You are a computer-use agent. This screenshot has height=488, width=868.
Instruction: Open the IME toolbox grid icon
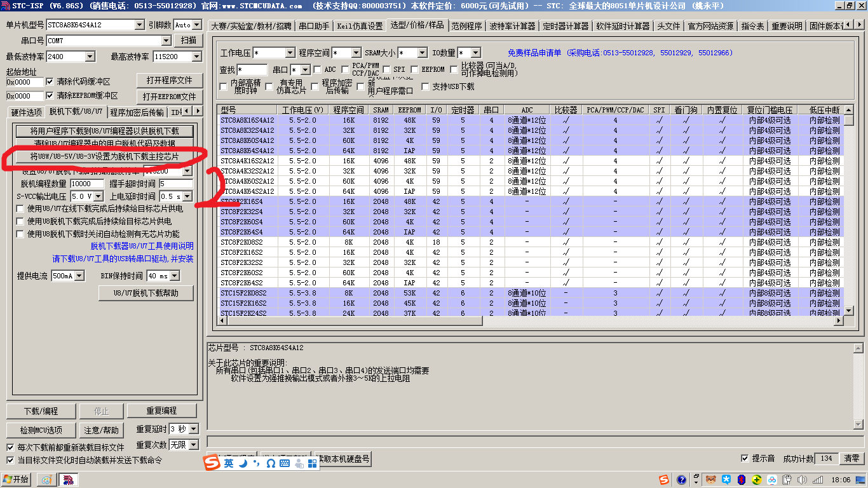(312, 464)
